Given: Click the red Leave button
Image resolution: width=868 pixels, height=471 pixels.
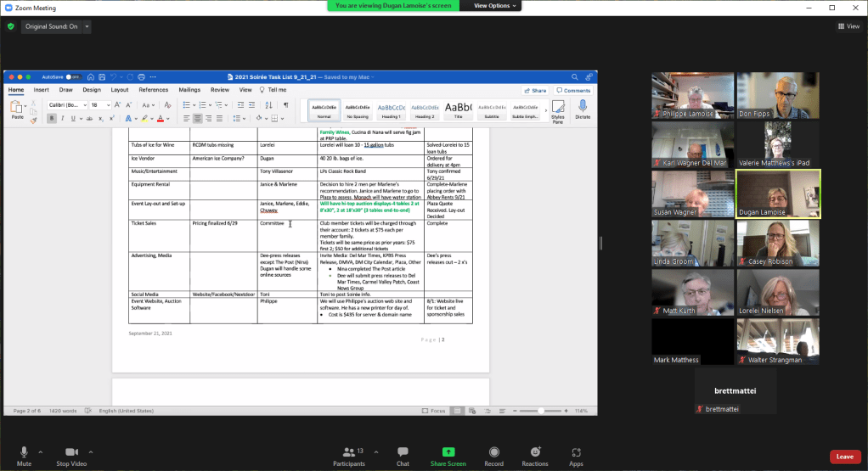Looking at the screenshot, I should (x=844, y=457).
